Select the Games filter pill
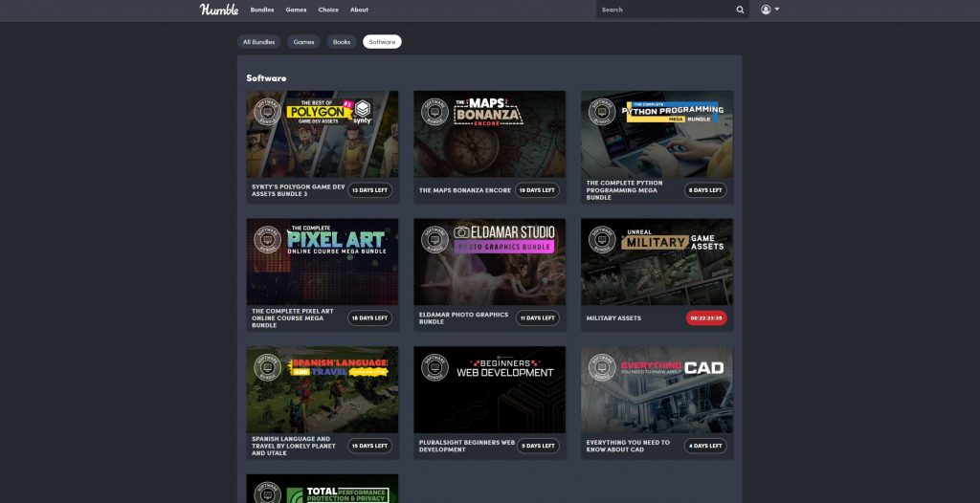Viewport: 980px width, 503px height. click(303, 42)
